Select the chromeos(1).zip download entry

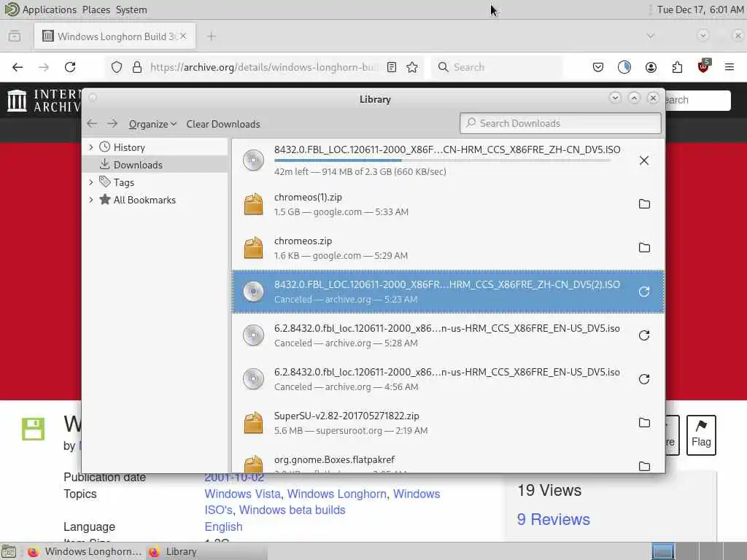448,204
